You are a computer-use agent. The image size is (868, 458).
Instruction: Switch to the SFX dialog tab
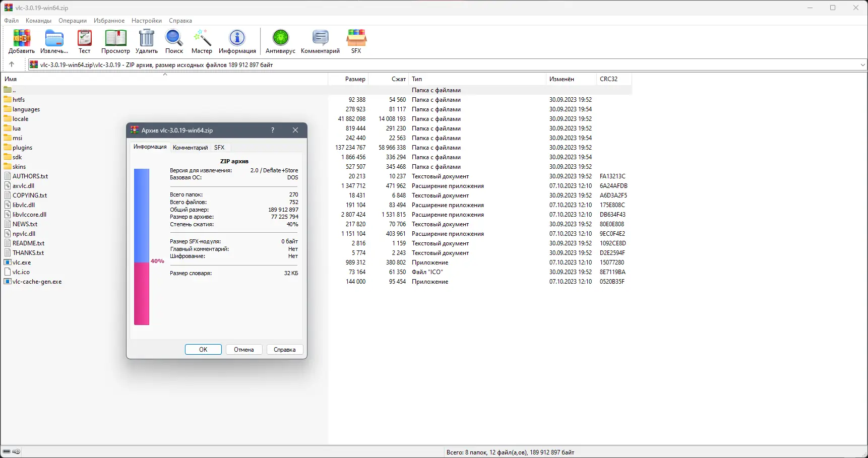(x=219, y=148)
